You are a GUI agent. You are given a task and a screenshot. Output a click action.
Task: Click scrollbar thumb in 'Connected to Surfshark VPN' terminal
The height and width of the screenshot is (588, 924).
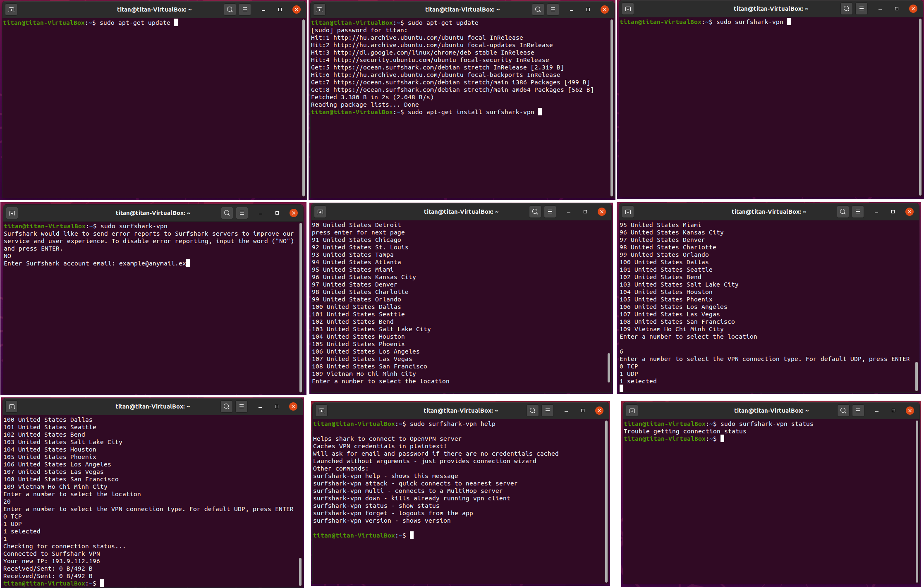300,571
